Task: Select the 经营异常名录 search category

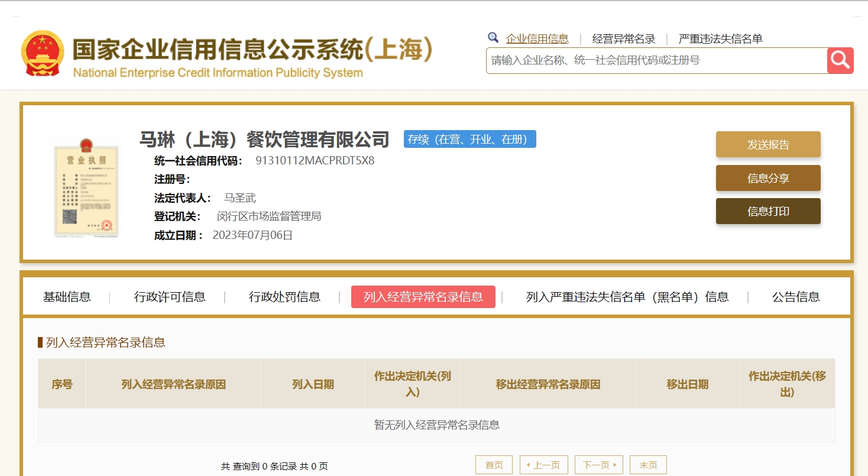Action: [624, 39]
